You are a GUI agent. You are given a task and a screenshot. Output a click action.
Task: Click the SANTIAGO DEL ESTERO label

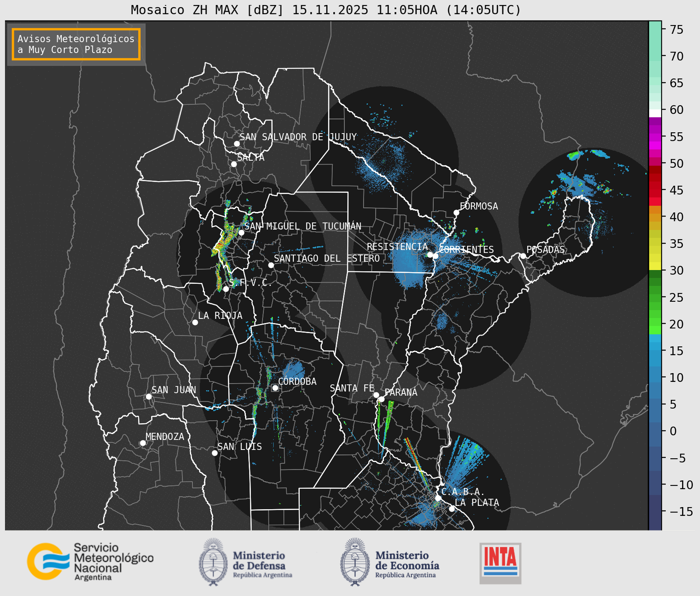tap(327, 258)
